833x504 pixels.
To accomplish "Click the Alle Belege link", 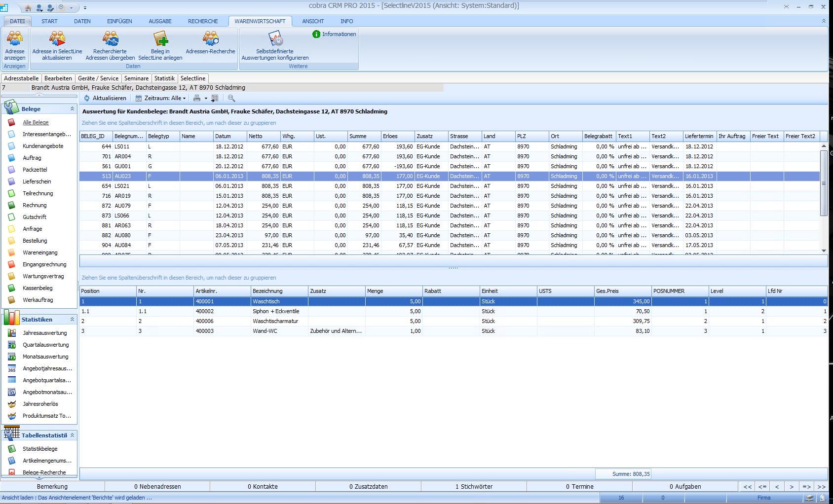I will [x=36, y=122].
